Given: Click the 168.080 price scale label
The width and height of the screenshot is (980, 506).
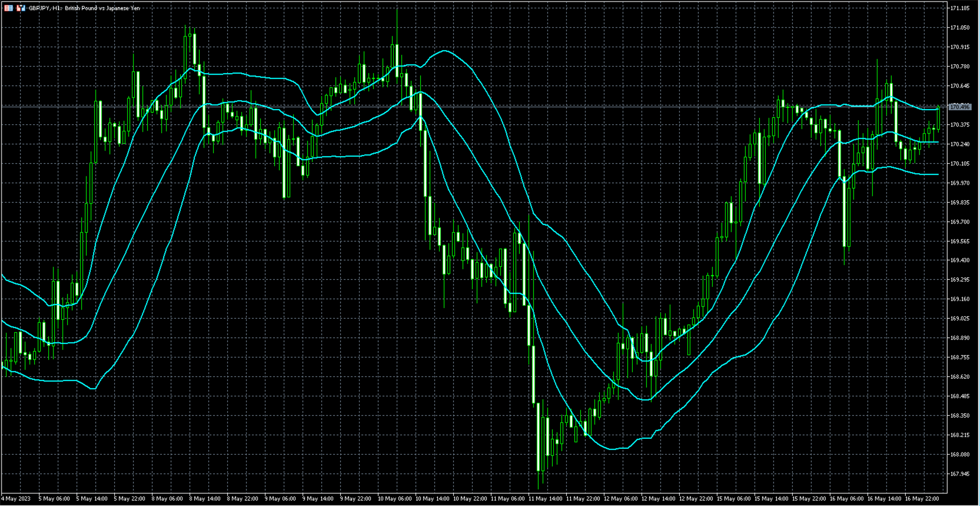Looking at the screenshot, I should click(960, 455).
